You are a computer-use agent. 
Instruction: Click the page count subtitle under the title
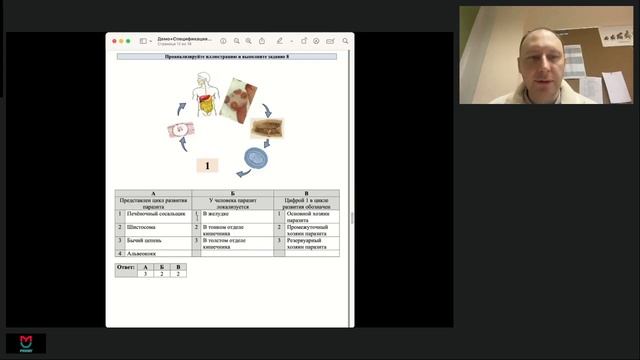click(x=174, y=44)
